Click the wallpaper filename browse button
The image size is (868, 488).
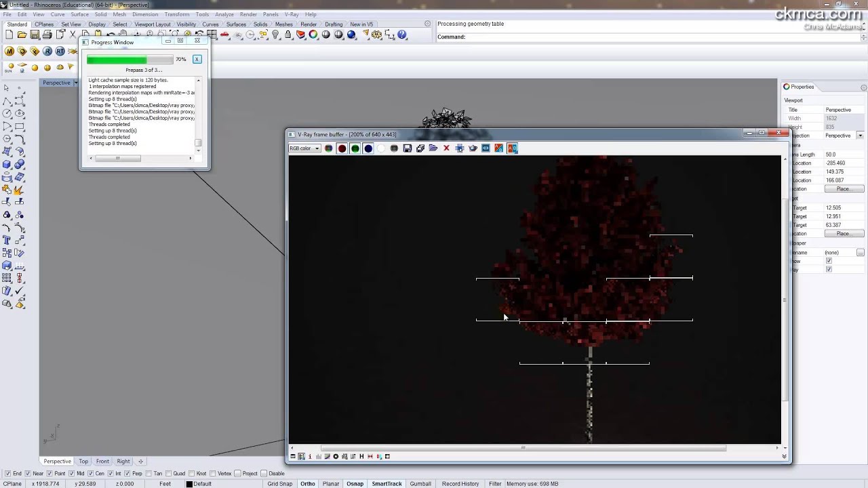(x=860, y=252)
